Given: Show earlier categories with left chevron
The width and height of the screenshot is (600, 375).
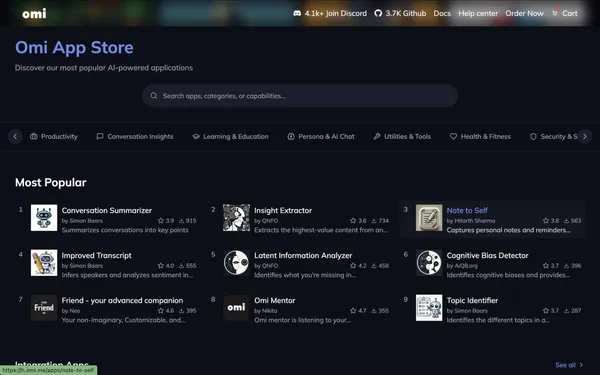Looking at the screenshot, I should [x=15, y=137].
